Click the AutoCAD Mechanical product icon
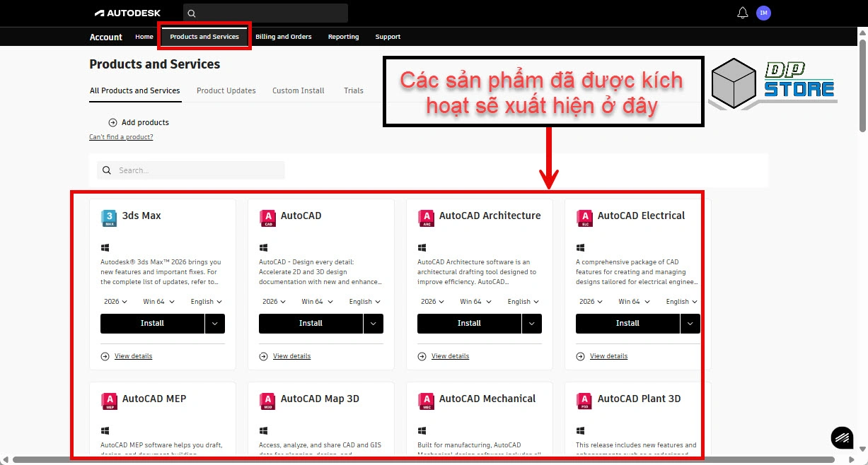The height and width of the screenshot is (465, 868). point(426,401)
